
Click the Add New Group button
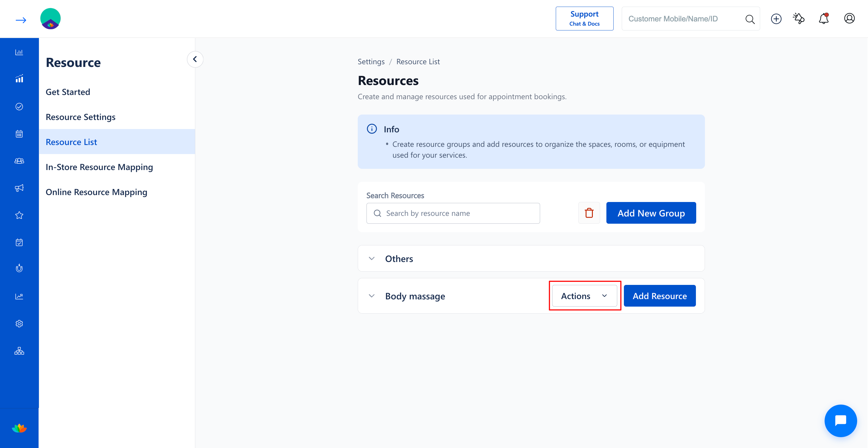click(651, 213)
